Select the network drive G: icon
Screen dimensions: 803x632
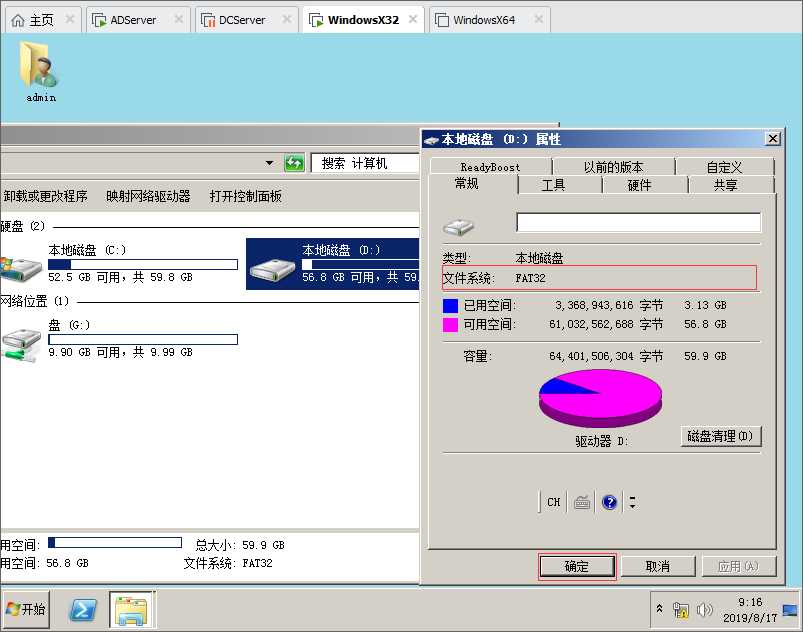point(20,344)
